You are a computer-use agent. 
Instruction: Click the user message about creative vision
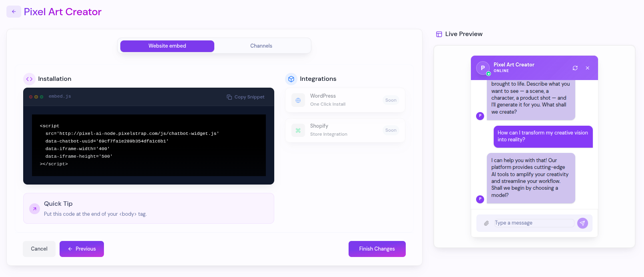(543, 136)
